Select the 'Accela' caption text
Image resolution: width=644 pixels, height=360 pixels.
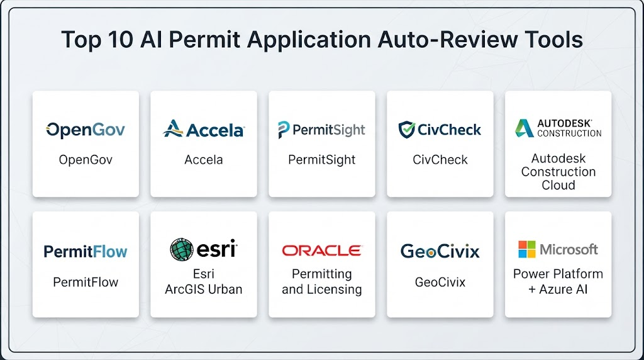coord(204,159)
